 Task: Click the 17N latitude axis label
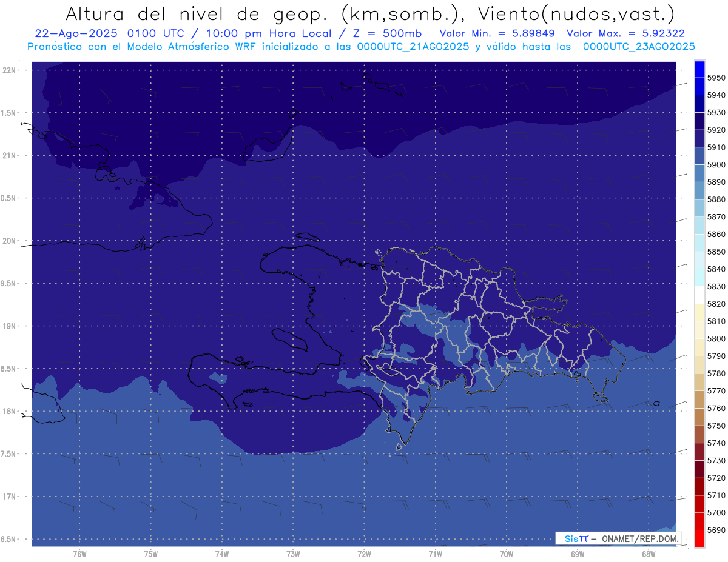(10, 497)
